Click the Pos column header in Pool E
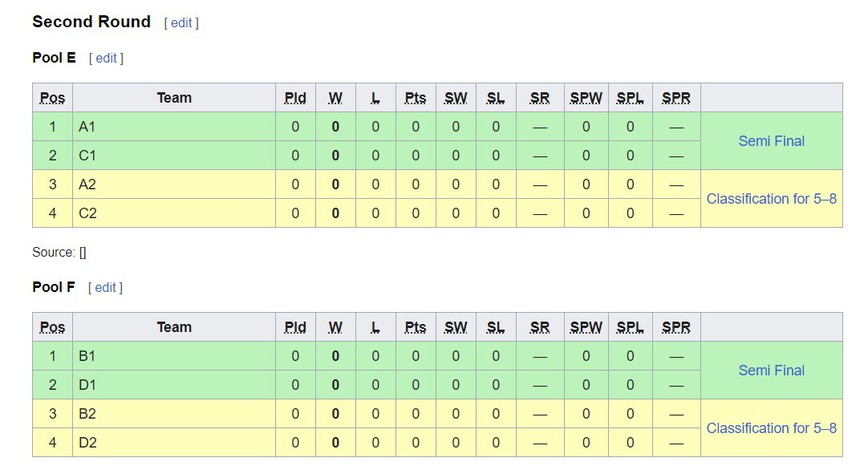 [x=52, y=98]
